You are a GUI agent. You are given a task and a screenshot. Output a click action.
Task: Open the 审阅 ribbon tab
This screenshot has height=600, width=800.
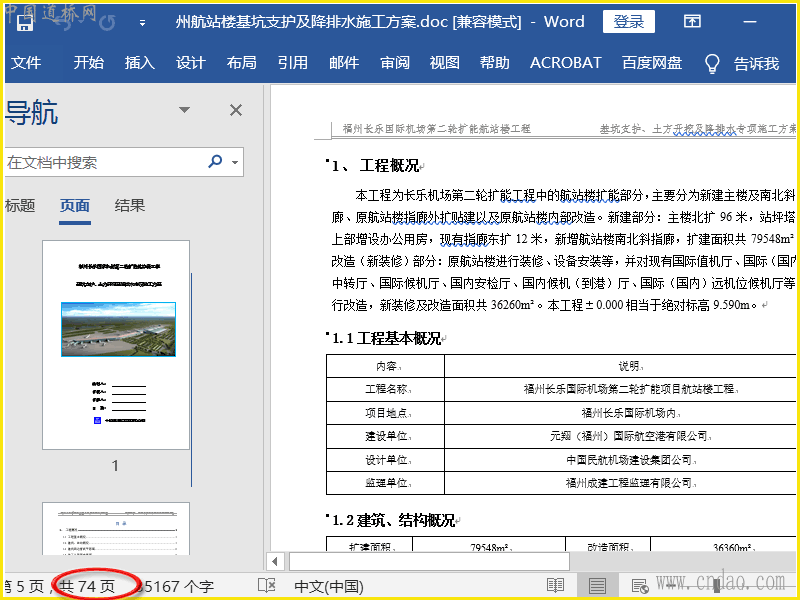pyautogui.click(x=395, y=63)
